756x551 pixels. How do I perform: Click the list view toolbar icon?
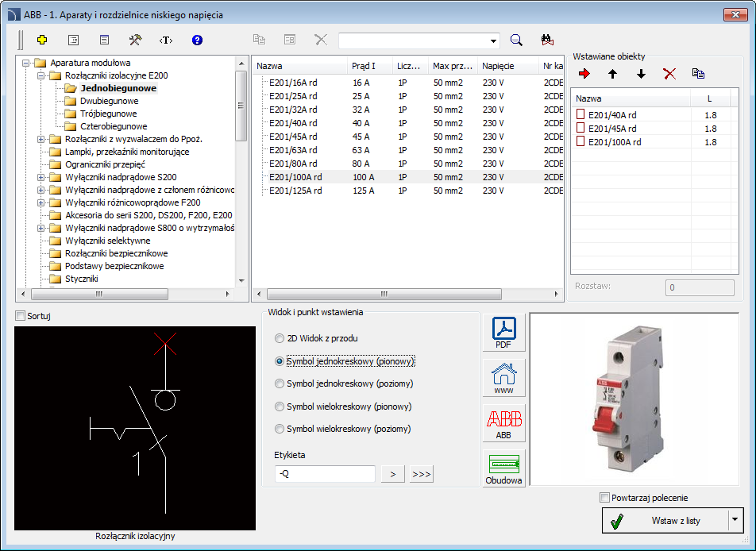click(73, 40)
